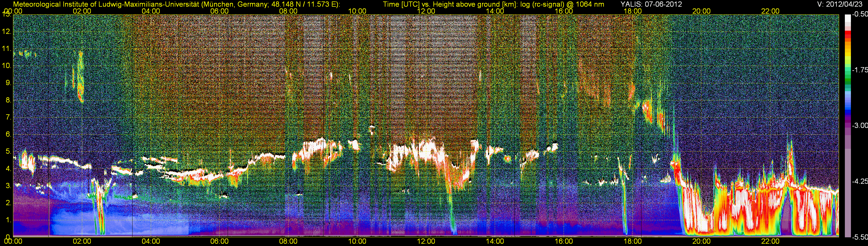Click the 04:00 label on the bottom time axis
The width and height of the screenshot is (868, 246).
pos(151,241)
